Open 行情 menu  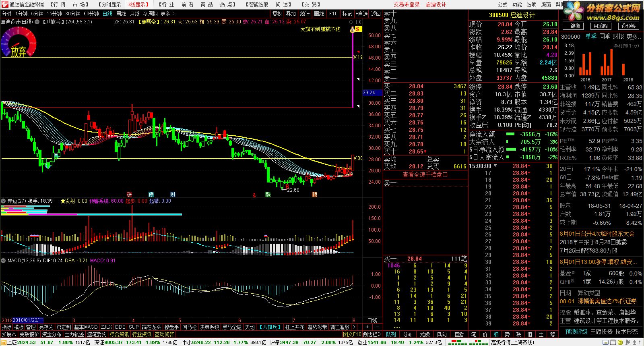tap(58, 4)
